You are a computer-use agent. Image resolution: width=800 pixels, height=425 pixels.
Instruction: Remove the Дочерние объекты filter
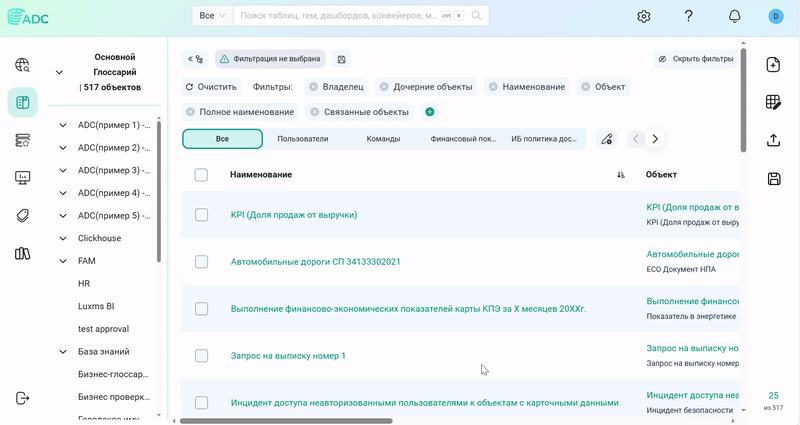(x=384, y=87)
